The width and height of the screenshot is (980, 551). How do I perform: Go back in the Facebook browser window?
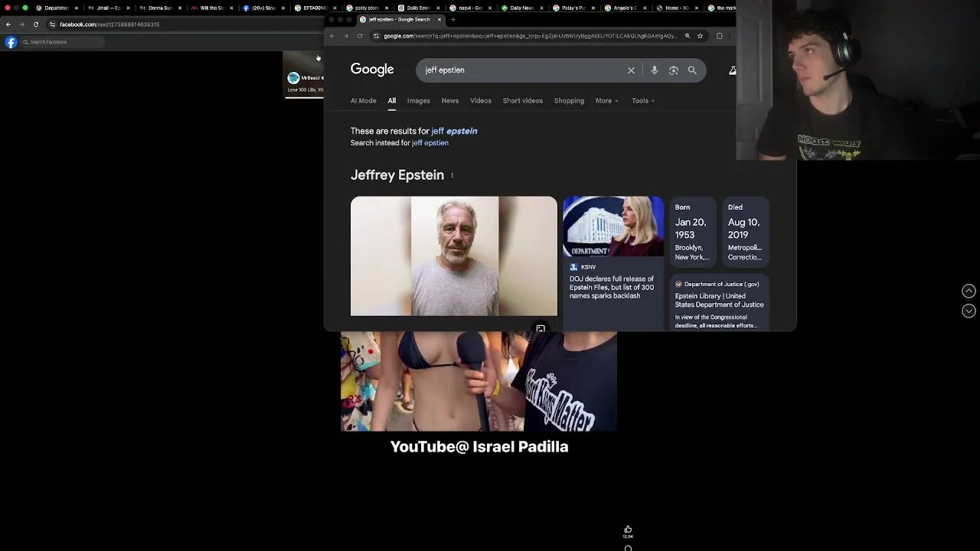(x=8, y=24)
